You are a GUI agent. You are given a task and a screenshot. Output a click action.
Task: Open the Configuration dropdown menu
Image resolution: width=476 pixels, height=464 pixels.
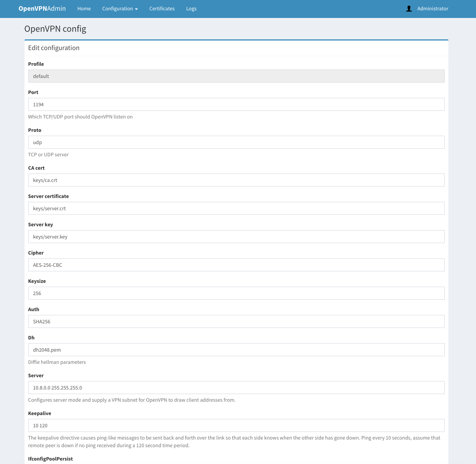point(120,8)
